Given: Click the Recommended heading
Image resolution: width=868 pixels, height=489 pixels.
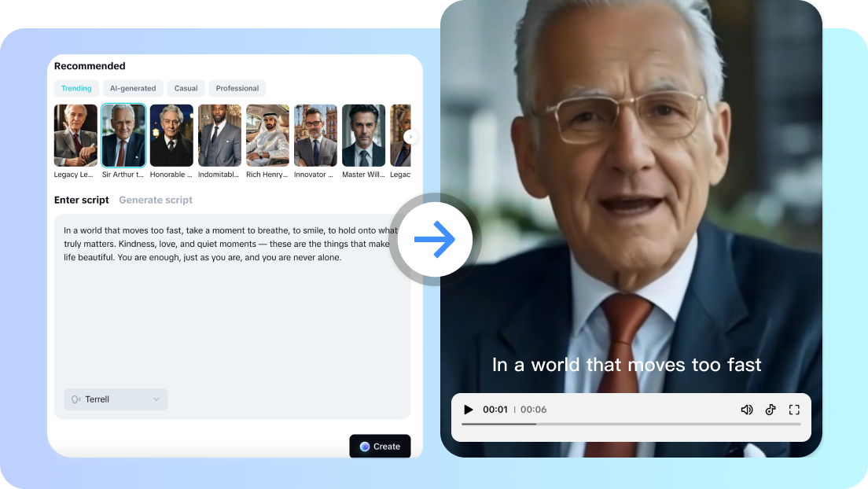Looking at the screenshot, I should tap(90, 66).
